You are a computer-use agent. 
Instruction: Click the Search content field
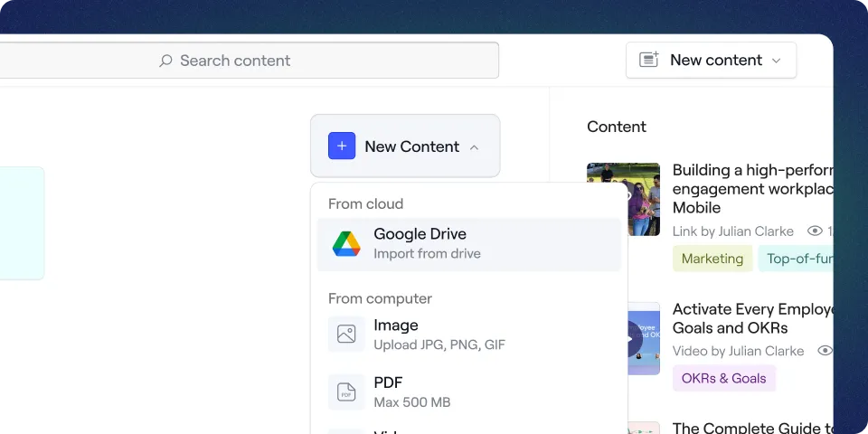tap(250, 61)
